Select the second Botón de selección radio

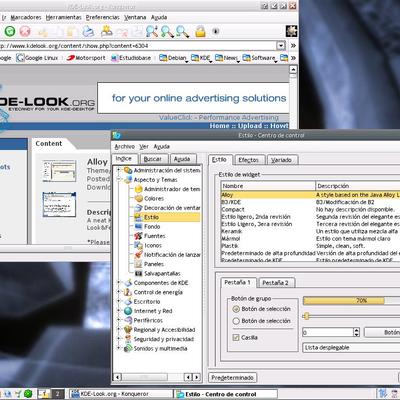[236, 321]
